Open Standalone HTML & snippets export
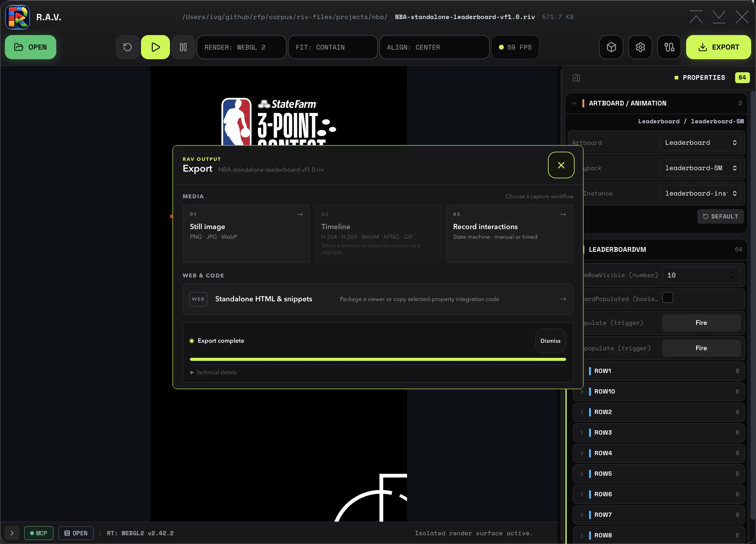 [x=378, y=299]
